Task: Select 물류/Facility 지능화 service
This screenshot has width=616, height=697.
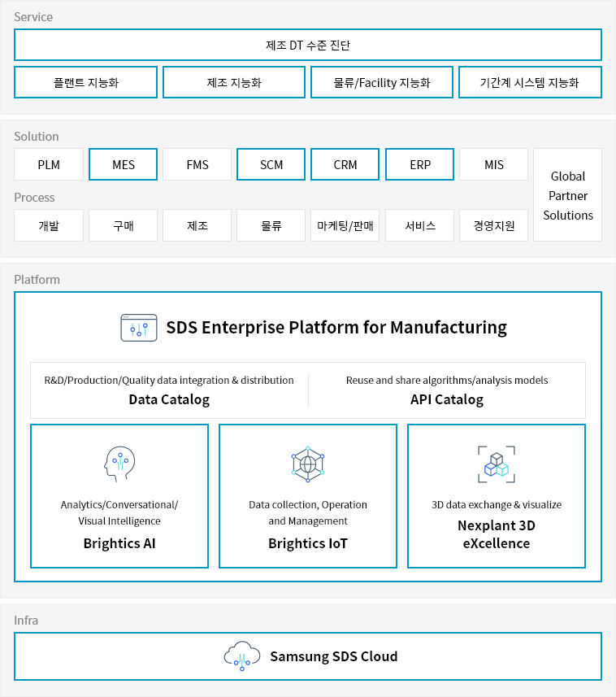Action: coord(382,82)
